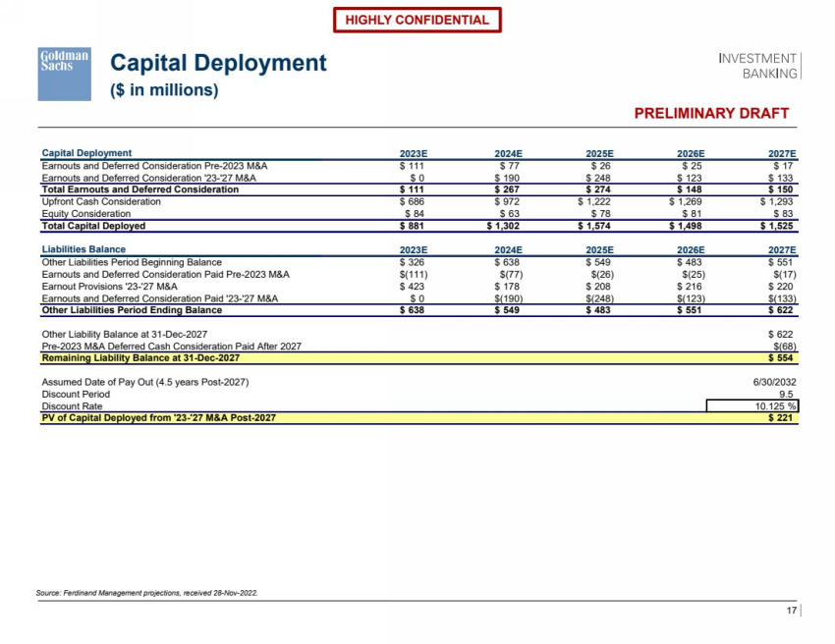Click the $ 221 PV value
The width and height of the screenshot is (835, 644).
(x=783, y=417)
